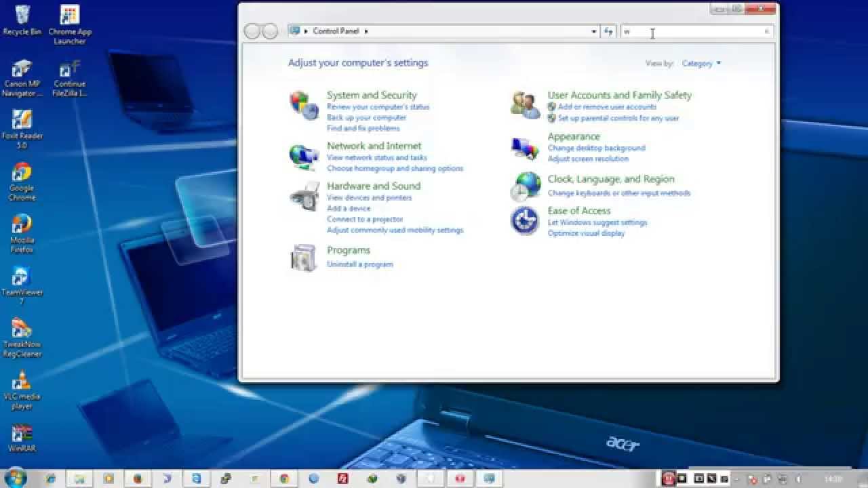
Task: Open the Ease of Access heading link
Action: (x=579, y=211)
